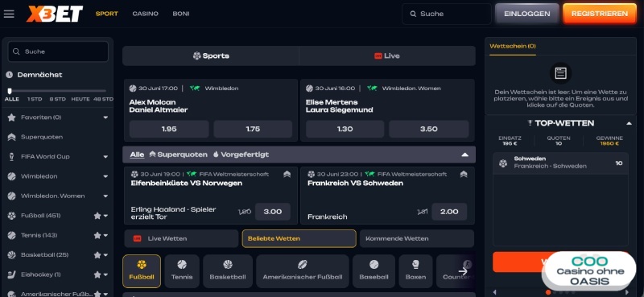Open Kommende Wetten tab
The width and height of the screenshot is (644, 297).
click(417, 238)
